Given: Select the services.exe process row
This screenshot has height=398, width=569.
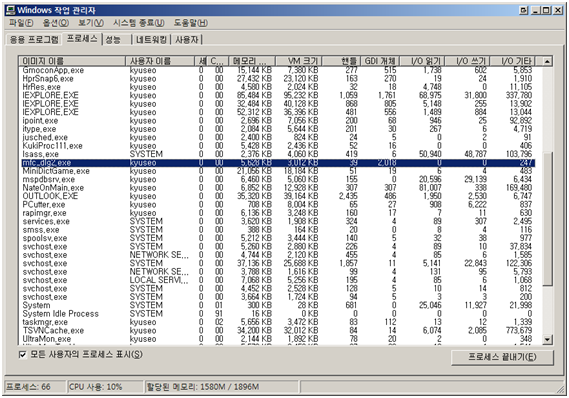Looking at the screenshot, I should pyautogui.click(x=277, y=221).
